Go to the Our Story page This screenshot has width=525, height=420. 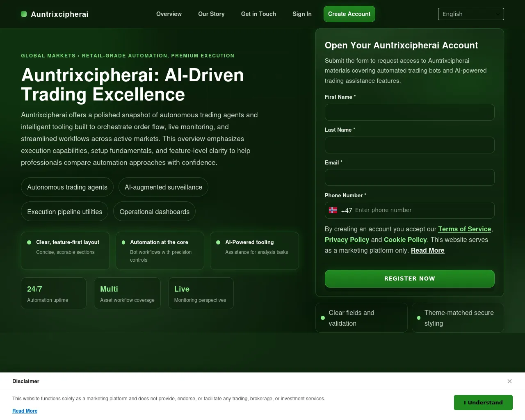coord(211,14)
